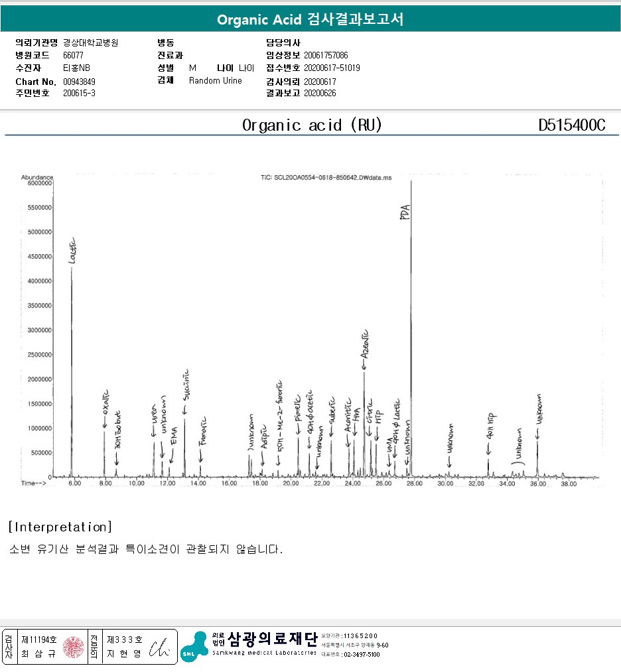Viewport: 621px width, 672px height.
Task: Click the handwritten signature beside 지현영
Action: tap(159, 647)
